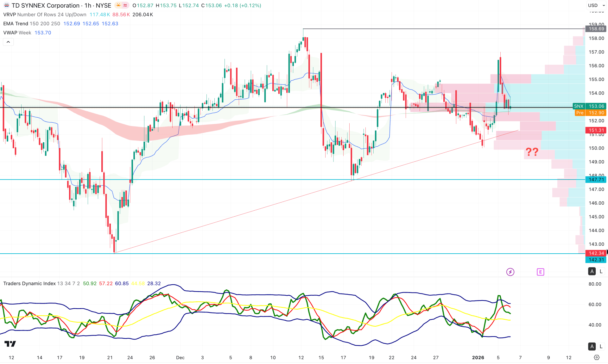Click the EMA Trend indicator label
Viewport: 608px width, 364px height.
(x=16, y=24)
